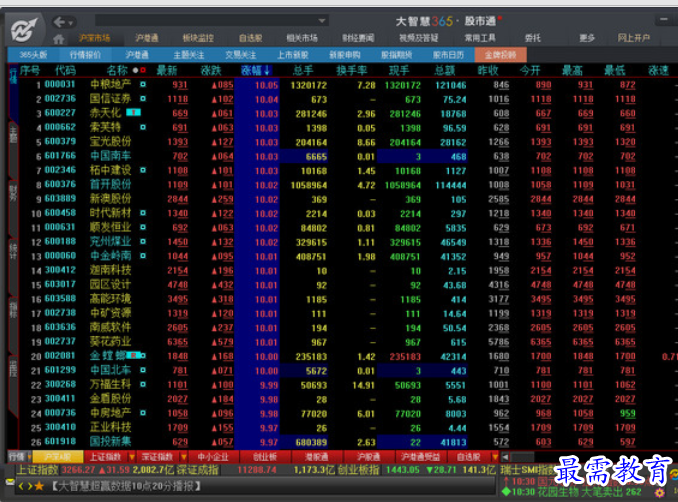Open the gear settings icon at bottom right

(659, 492)
